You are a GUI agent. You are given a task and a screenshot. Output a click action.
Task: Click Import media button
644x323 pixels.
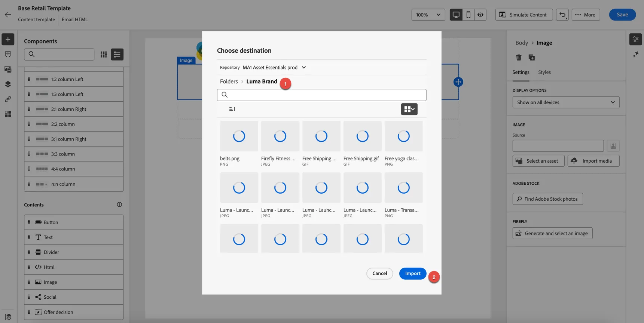point(593,161)
